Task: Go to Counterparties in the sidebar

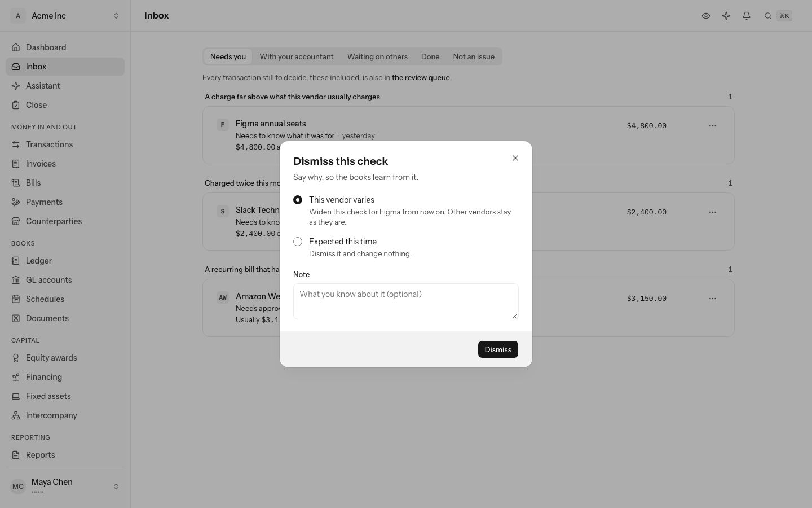Action: (65, 221)
